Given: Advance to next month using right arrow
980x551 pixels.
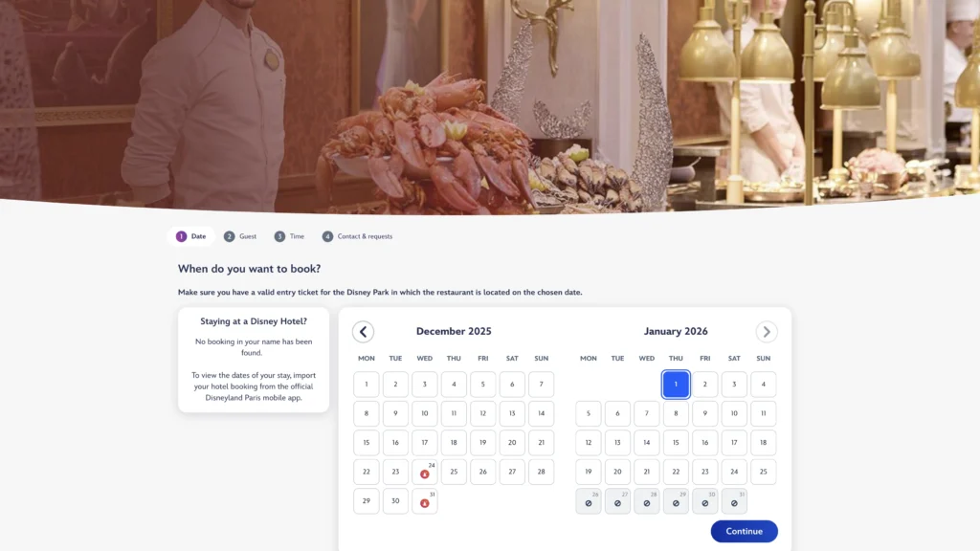Looking at the screenshot, I should [766, 332].
